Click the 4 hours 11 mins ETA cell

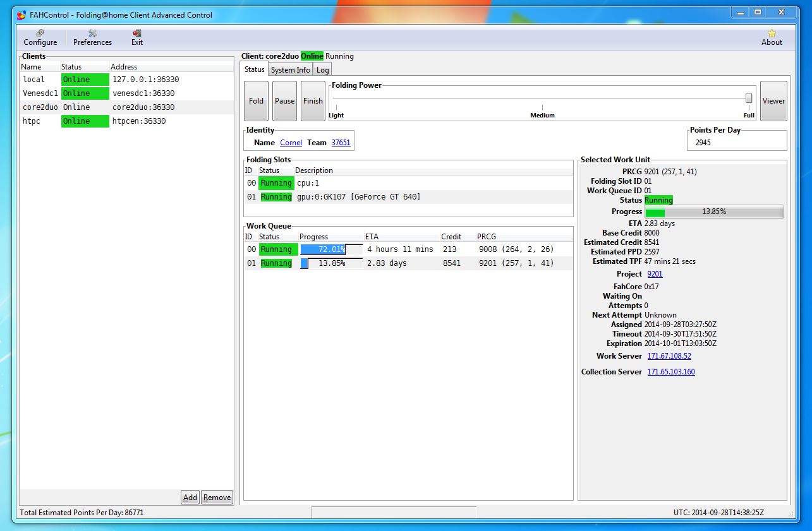(x=400, y=249)
